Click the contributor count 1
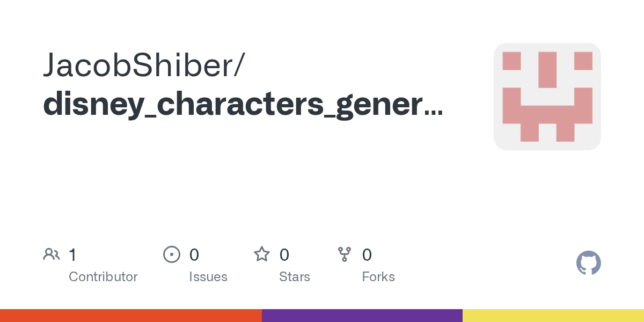 (72, 254)
